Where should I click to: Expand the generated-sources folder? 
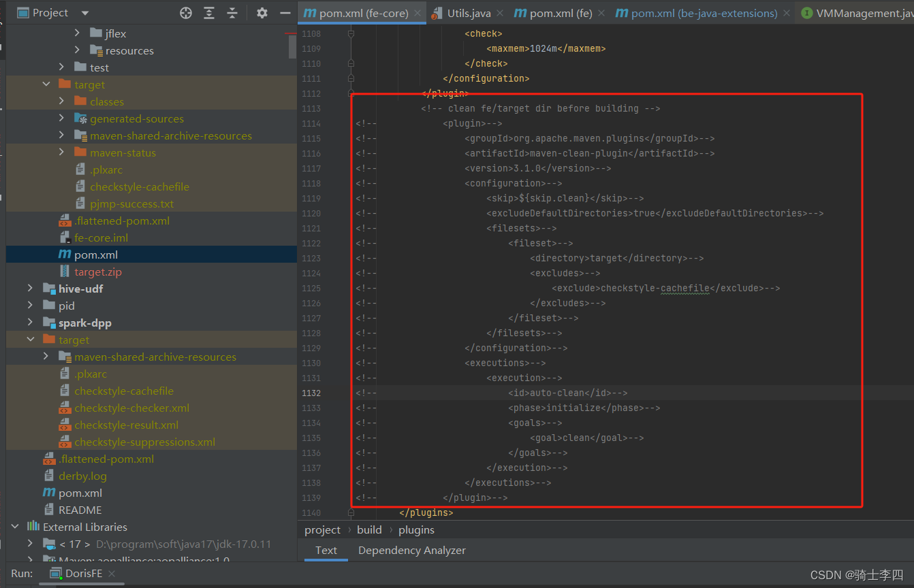click(x=61, y=118)
